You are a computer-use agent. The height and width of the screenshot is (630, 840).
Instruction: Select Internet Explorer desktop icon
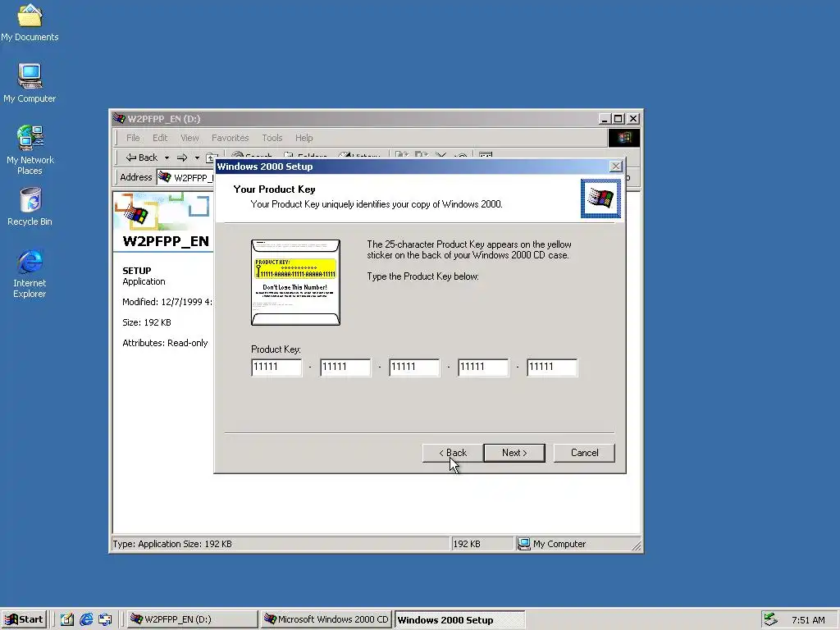[x=30, y=273]
